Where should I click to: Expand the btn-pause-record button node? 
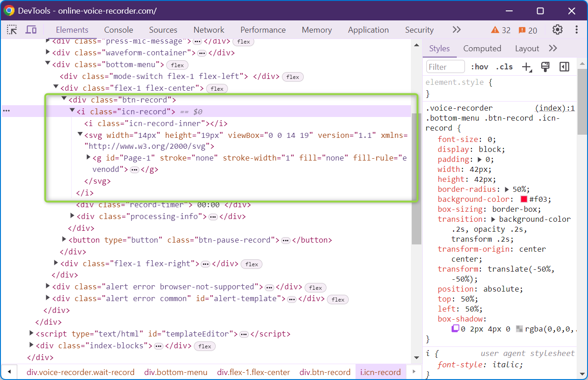[x=64, y=239]
